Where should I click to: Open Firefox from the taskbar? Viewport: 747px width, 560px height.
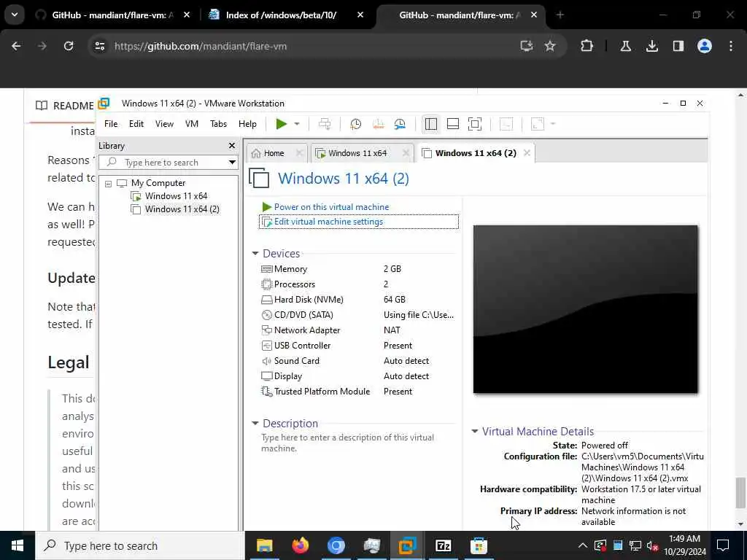click(x=300, y=545)
